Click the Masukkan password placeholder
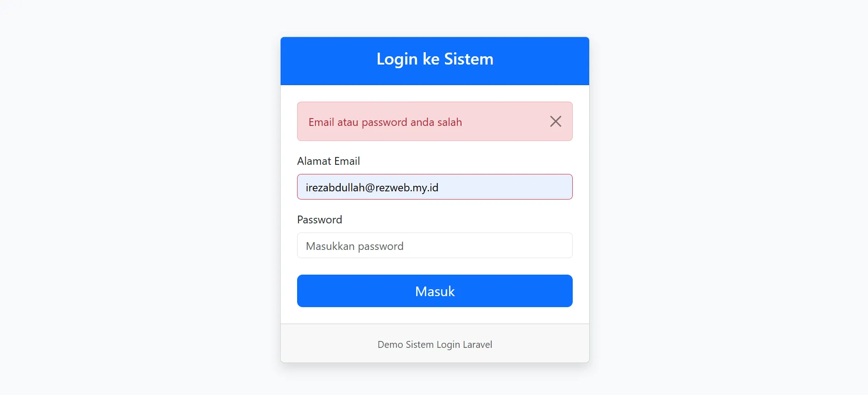Viewport: 868px width, 395px height. coord(354,246)
